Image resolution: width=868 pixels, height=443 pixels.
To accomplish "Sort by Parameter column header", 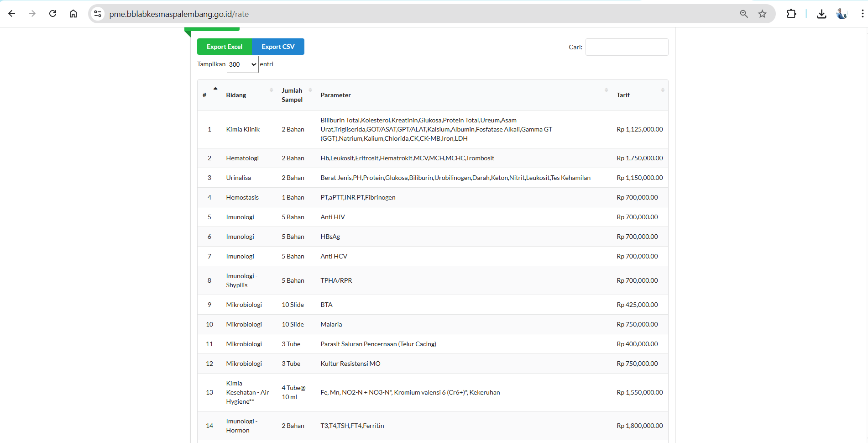I will click(336, 95).
